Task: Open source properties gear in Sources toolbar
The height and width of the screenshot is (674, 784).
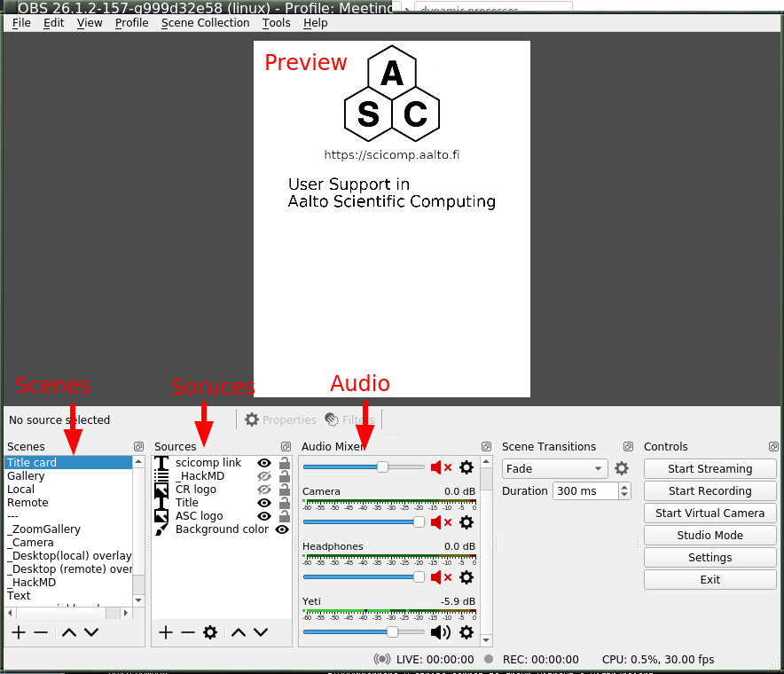Action: pyautogui.click(x=210, y=632)
